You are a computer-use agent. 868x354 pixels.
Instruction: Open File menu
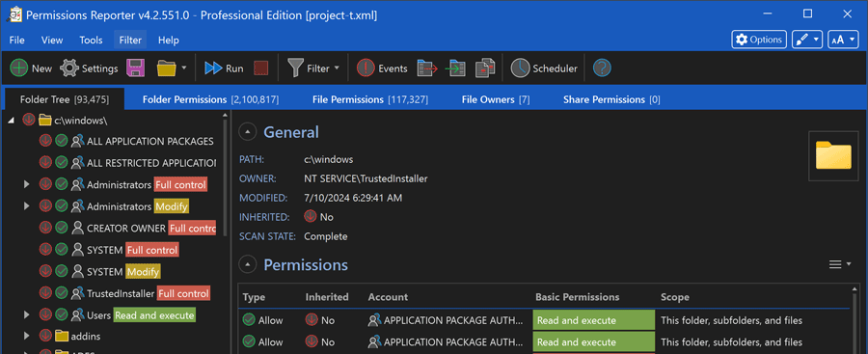coord(16,40)
